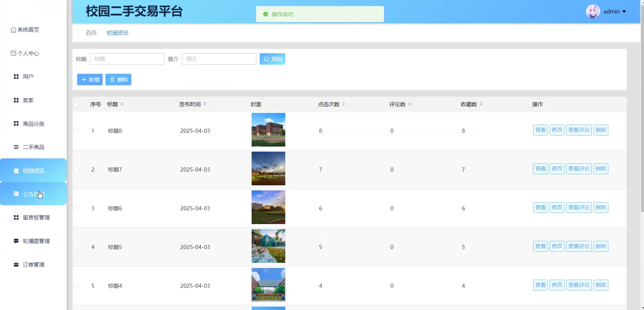Click the grid icon beside 用户

(16, 76)
